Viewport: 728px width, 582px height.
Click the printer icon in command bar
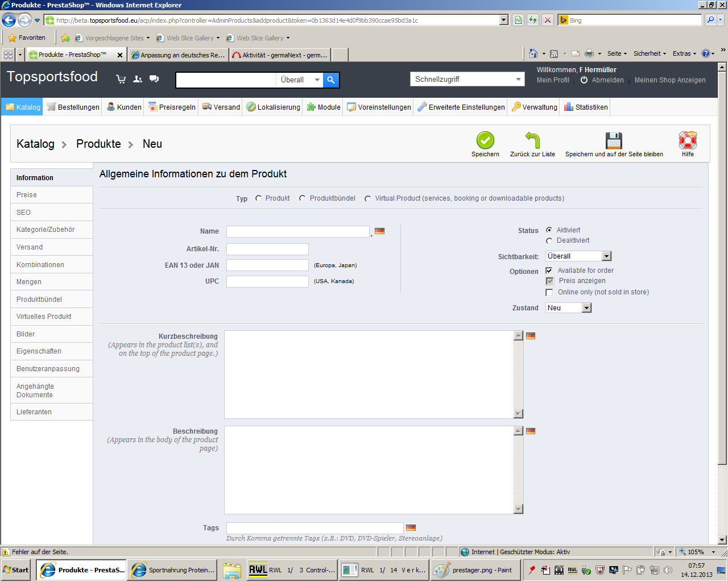(589, 53)
